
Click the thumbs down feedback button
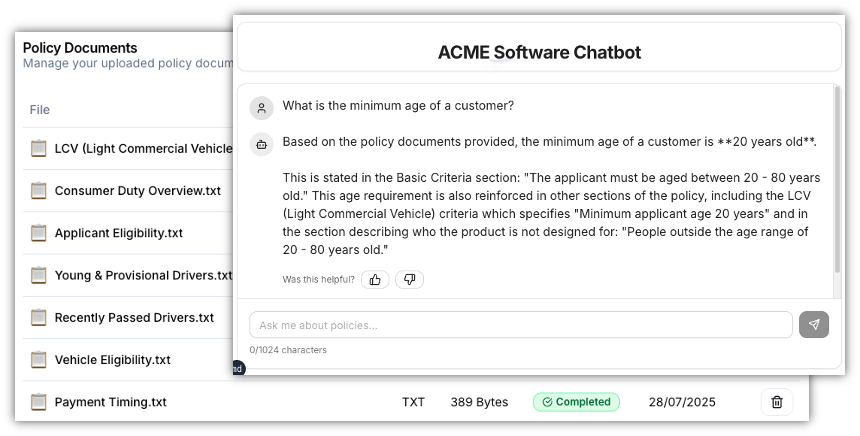(410, 280)
